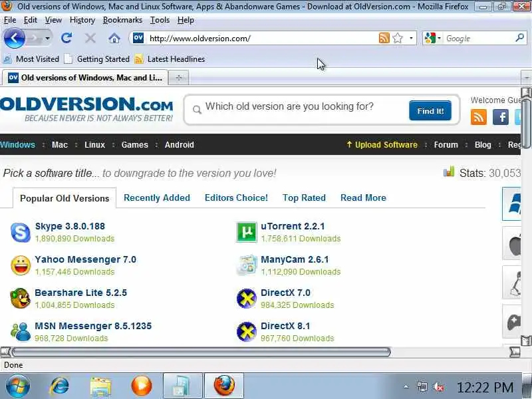Switch to the Recently Added tab

coord(157,198)
